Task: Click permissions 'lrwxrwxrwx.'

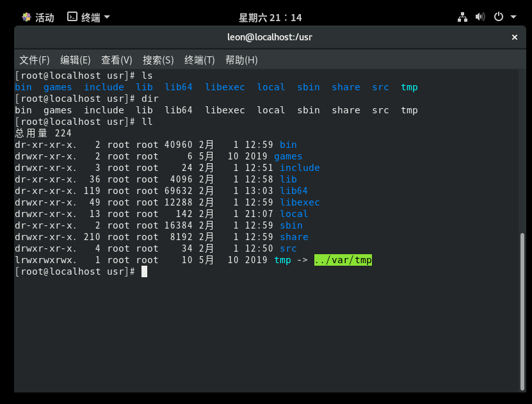Action: [x=46, y=260]
